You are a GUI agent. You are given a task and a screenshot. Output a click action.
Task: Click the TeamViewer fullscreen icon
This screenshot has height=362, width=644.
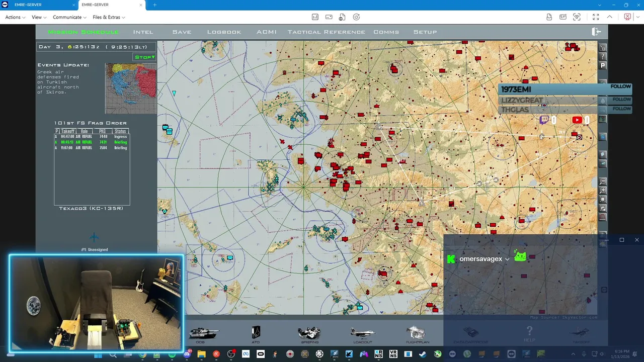click(596, 17)
